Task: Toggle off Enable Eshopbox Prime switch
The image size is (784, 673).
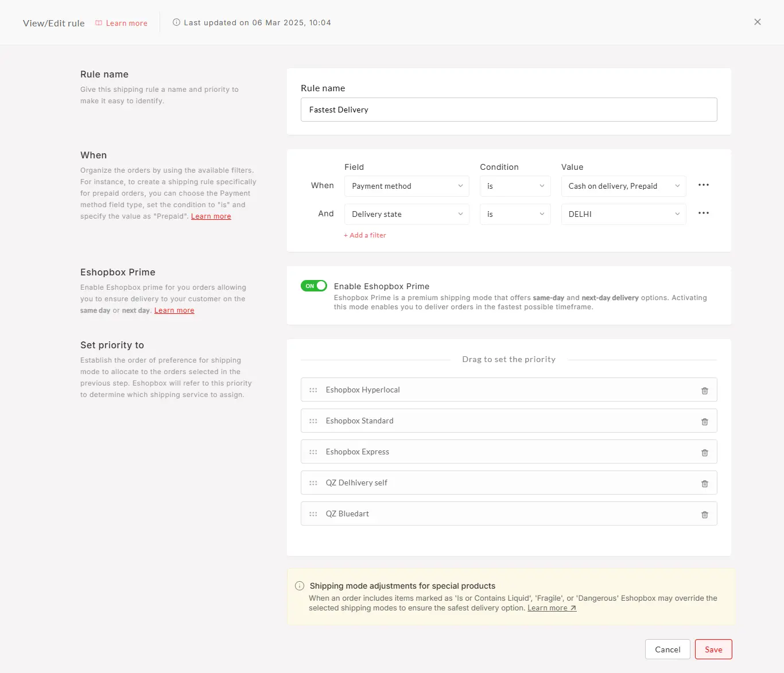Action: (x=314, y=286)
